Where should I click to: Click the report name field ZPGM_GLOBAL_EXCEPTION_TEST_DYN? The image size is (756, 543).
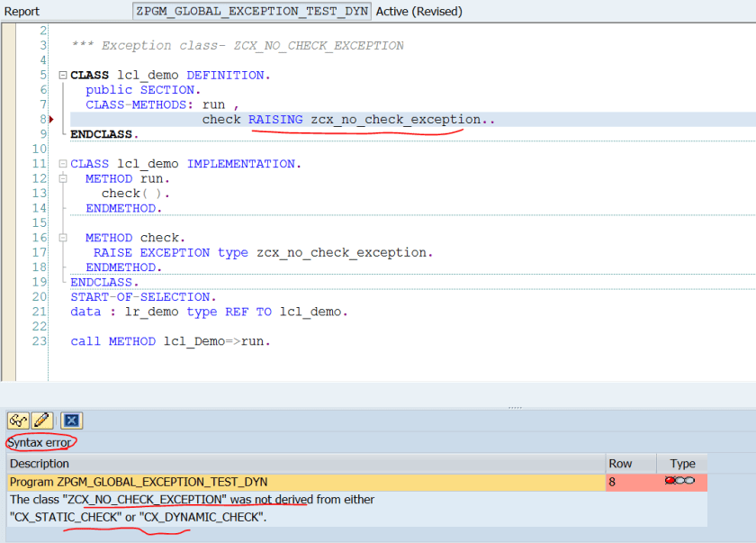[x=251, y=11]
